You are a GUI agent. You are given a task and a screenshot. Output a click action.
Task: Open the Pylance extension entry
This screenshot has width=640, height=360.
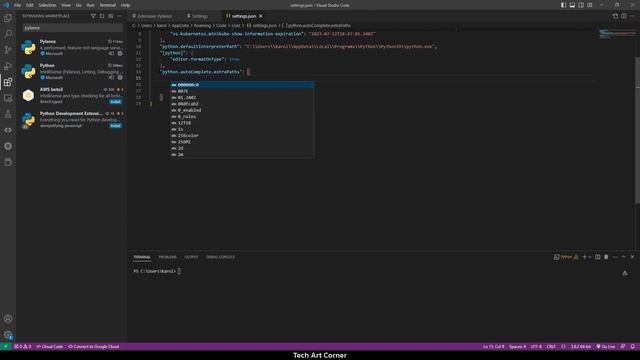(x=71, y=47)
